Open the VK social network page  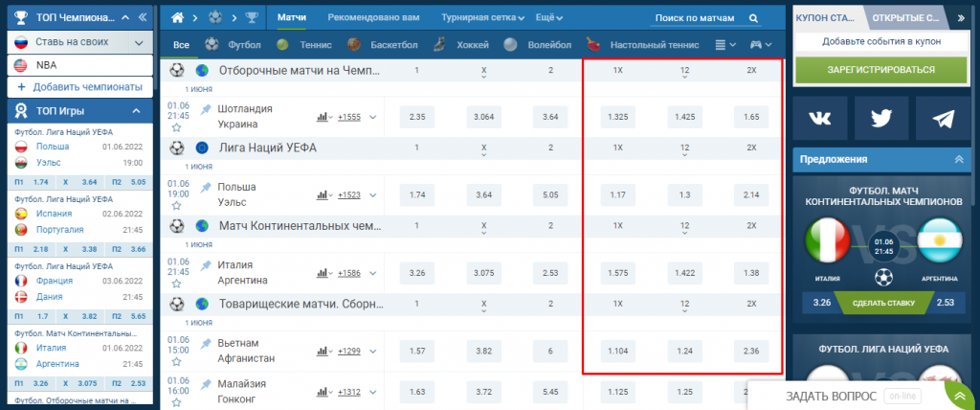[821, 118]
